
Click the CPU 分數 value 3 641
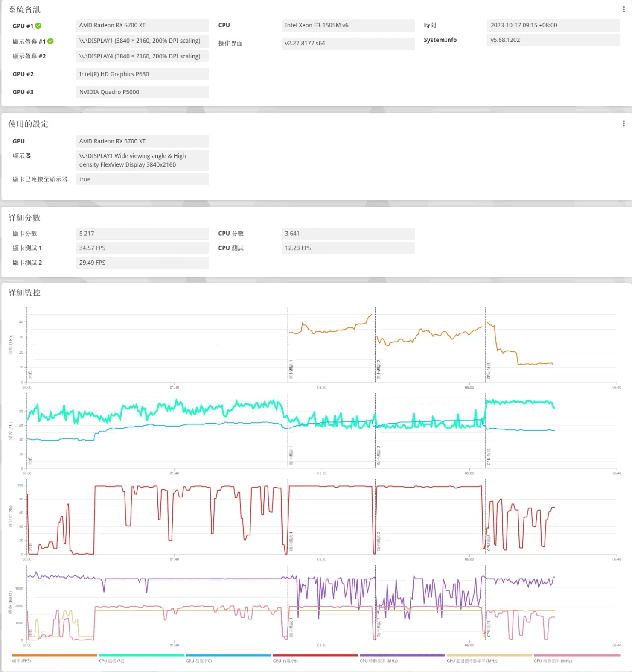click(348, 234)
